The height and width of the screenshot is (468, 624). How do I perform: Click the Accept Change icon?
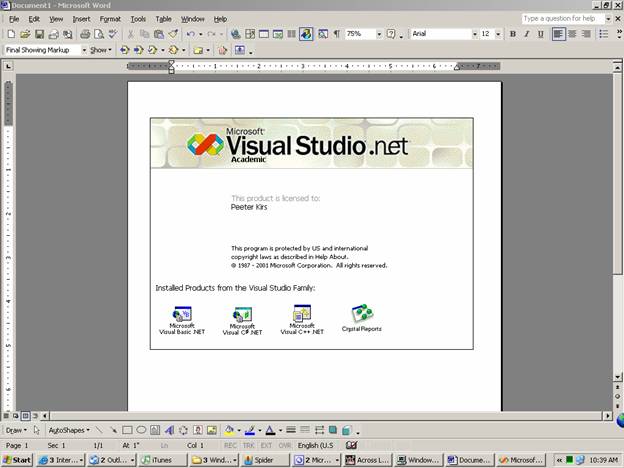point(152,50)
